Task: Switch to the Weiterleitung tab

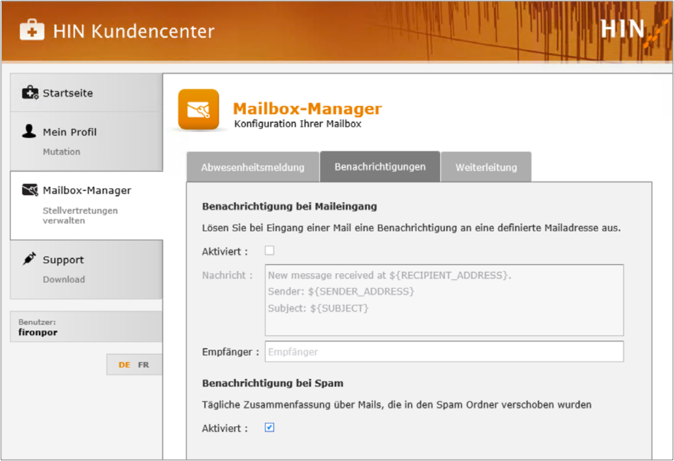Action: tap(486, 167)
